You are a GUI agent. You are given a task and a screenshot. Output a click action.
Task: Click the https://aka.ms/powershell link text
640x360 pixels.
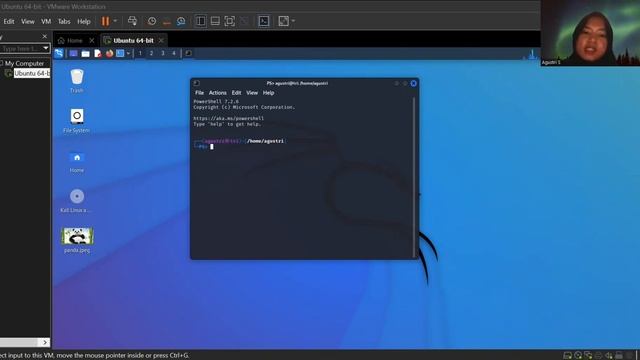[x=229, y=118]
